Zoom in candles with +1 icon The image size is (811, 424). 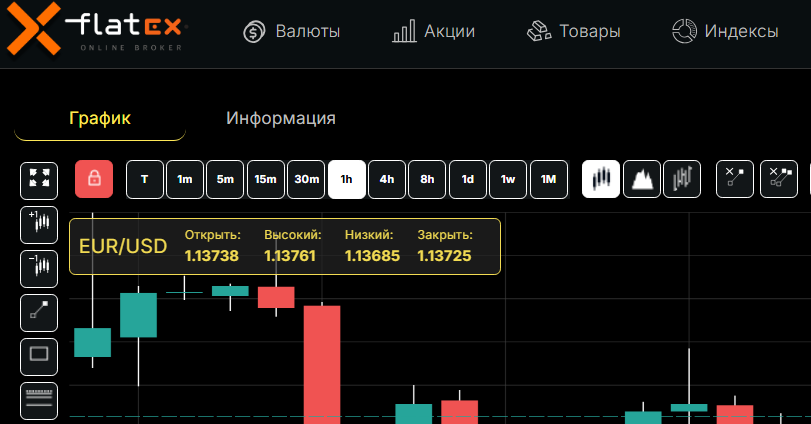tap(39, 225)
